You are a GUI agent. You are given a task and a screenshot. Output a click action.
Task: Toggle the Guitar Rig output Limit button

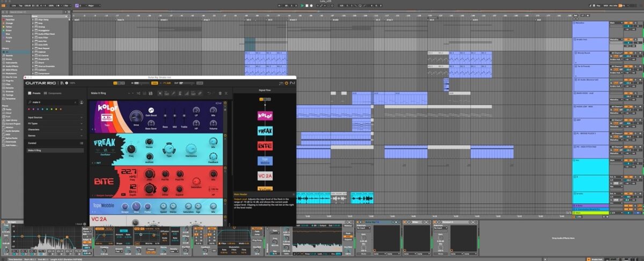coord(200,83)
